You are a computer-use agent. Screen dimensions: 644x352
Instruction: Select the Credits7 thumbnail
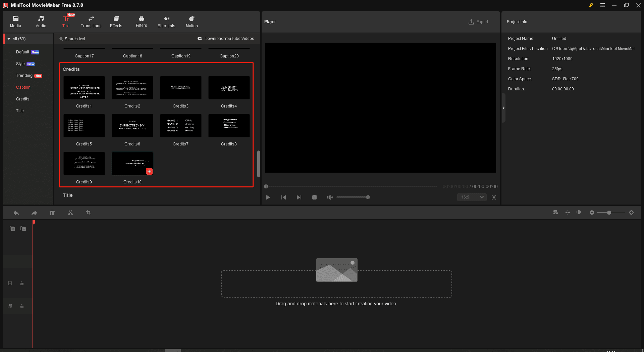(181, 126)
